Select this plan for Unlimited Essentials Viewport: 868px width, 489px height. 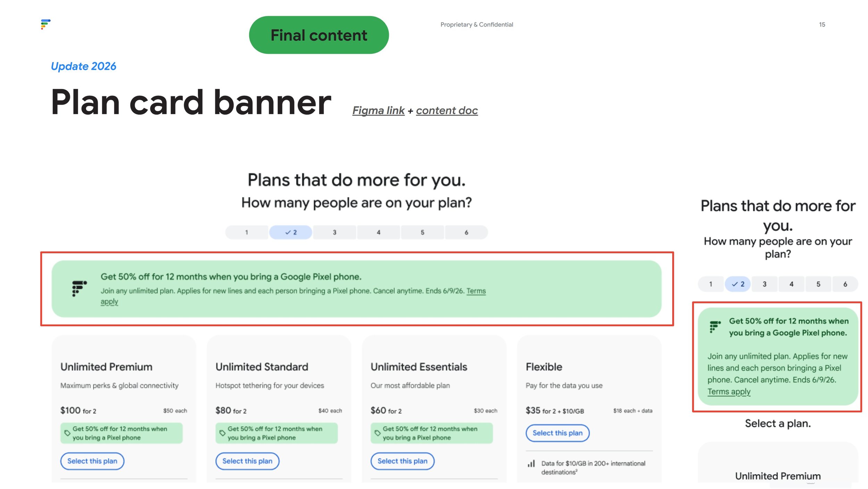(x=402, y=461)
